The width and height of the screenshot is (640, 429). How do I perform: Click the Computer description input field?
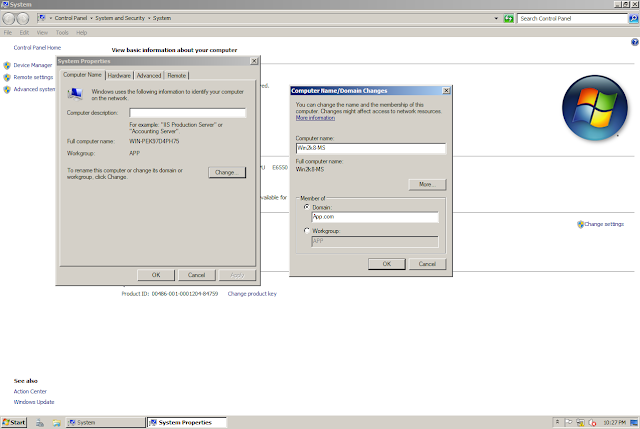click(188, 113)
